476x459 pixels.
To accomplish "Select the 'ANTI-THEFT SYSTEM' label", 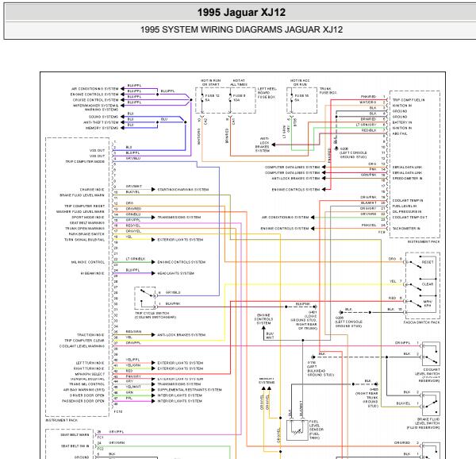I will pyautogui.click(x=101, y=122).
